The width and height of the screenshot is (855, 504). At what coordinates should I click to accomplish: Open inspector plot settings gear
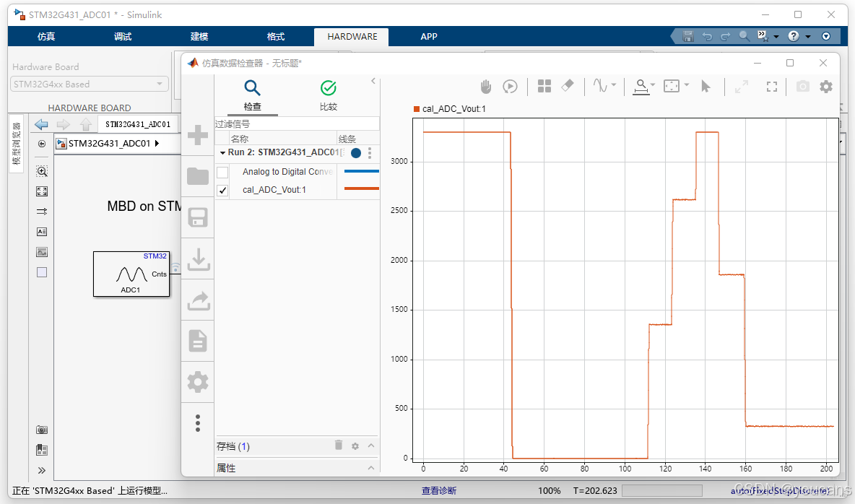coord(826,86)
